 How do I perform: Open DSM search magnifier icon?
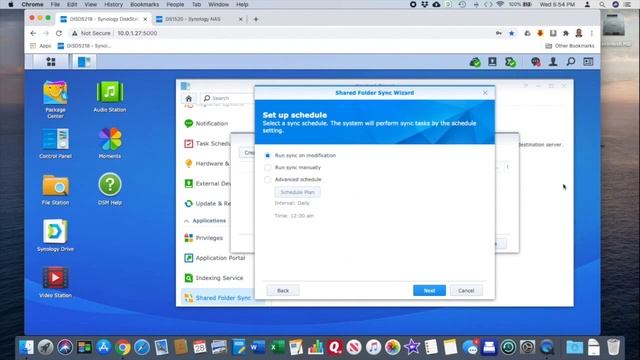[x=571, y=62]
